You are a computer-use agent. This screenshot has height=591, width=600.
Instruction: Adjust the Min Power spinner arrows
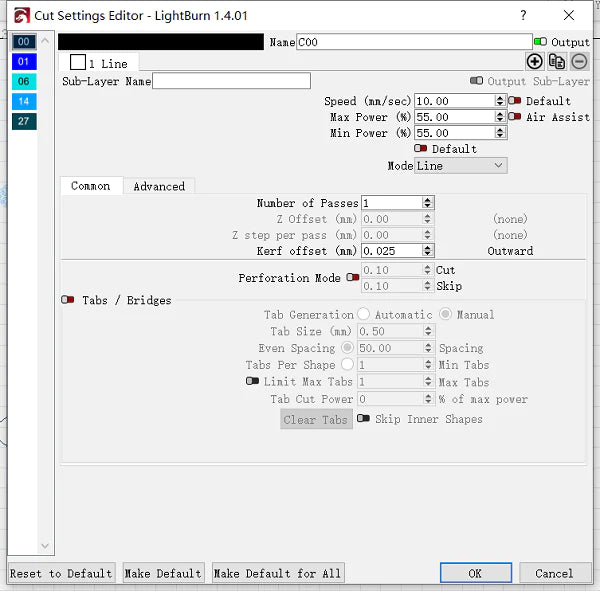tap(500, 133)
